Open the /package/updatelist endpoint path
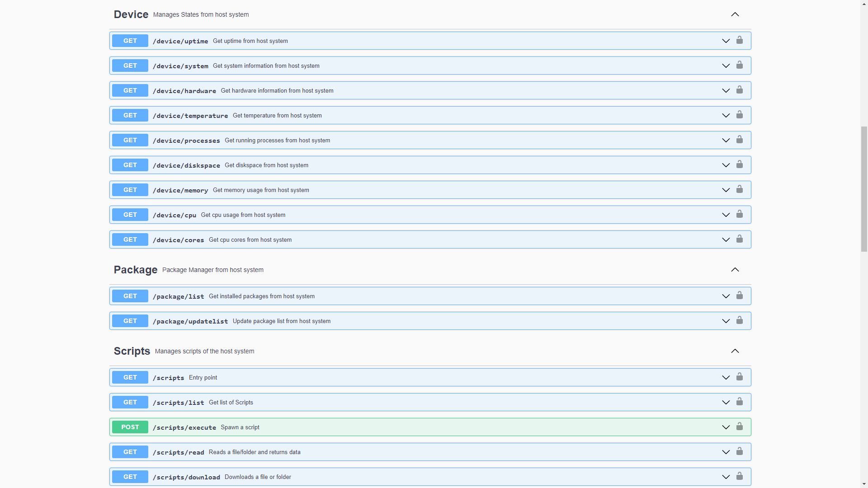 (190, 321)
